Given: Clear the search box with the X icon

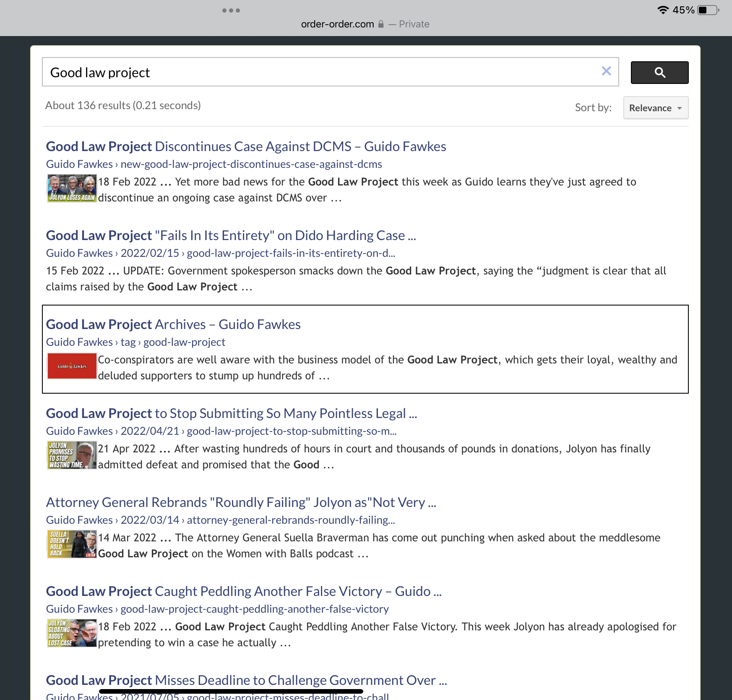Looking at the screenshot, I should (606, 71).
